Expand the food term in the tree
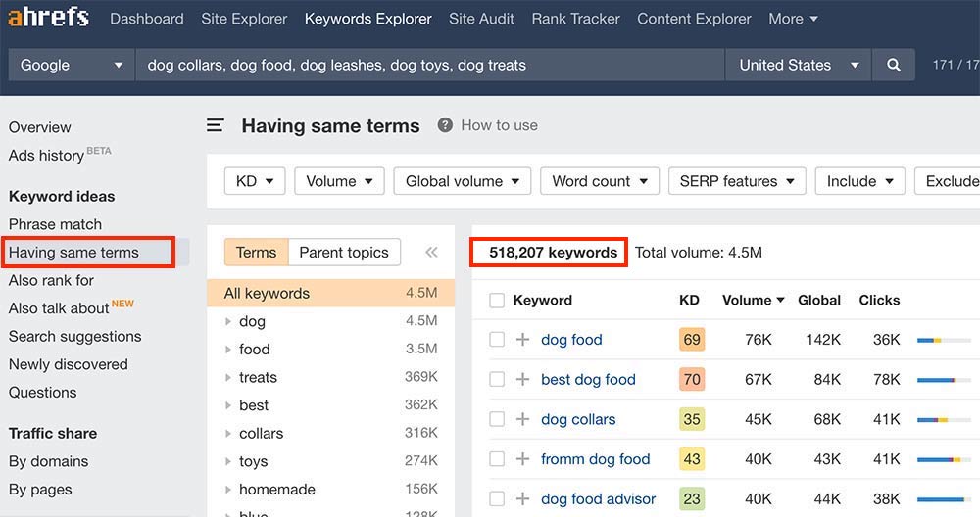 228,349
